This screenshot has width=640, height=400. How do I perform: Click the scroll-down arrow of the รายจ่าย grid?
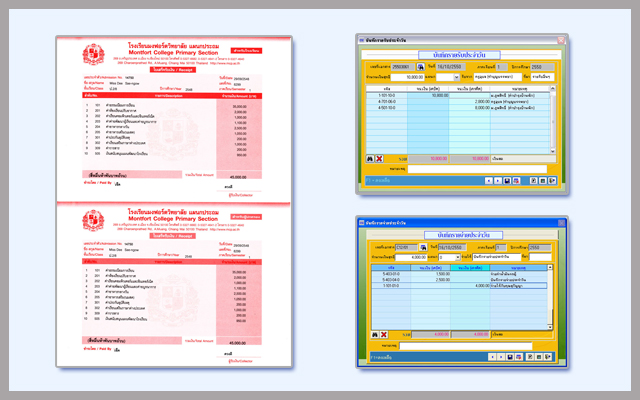click(550, 327)
